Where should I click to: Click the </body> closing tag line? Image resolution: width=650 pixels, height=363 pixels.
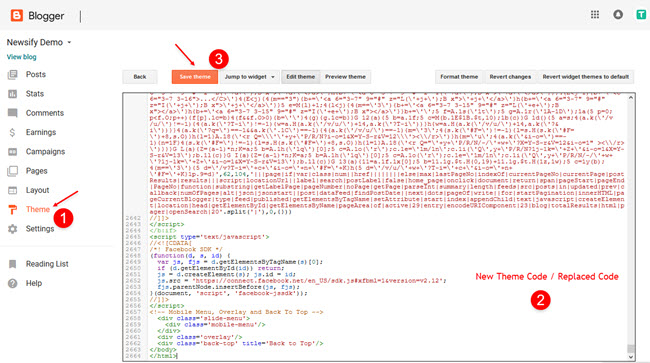(162, 349)
